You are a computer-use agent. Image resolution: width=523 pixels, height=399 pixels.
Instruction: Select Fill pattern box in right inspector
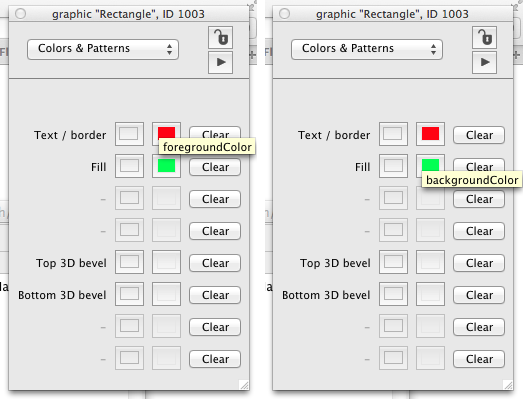(x=393, y=166)
